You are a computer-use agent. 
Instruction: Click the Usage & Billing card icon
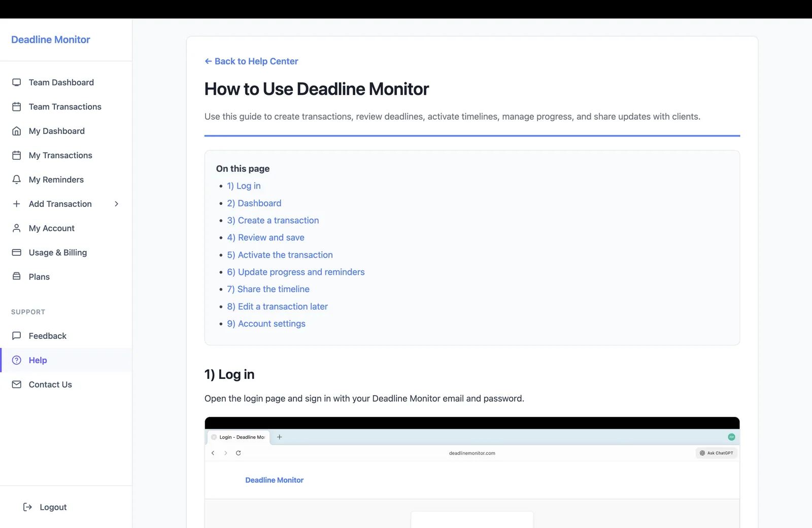[x=17, y=253]
